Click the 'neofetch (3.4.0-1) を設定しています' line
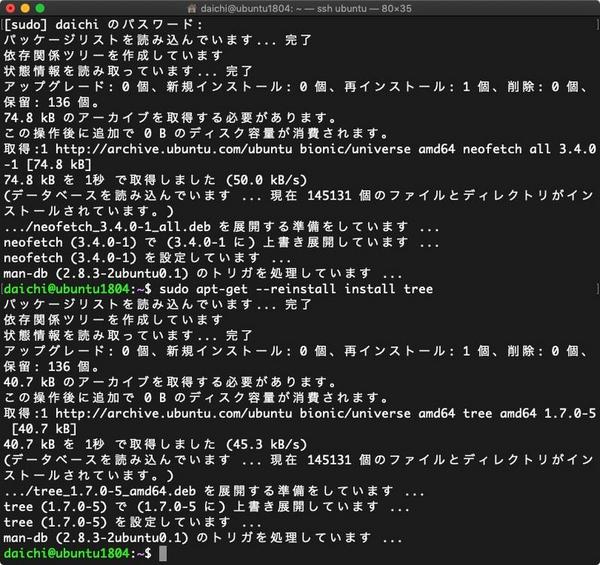Image resolution: width=600 pixels, height=565 pixels. tap(148, 258)
